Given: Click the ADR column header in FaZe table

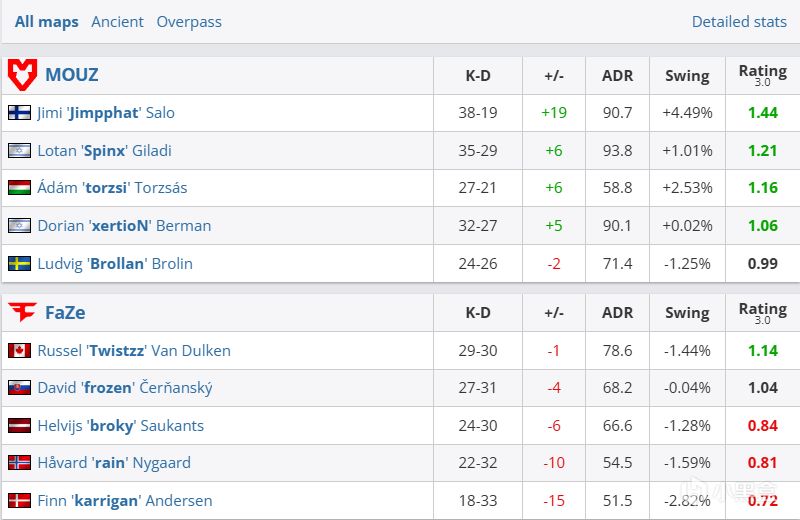Looking at the screenshot, I should pyautogui.click(x=617, y=312).
